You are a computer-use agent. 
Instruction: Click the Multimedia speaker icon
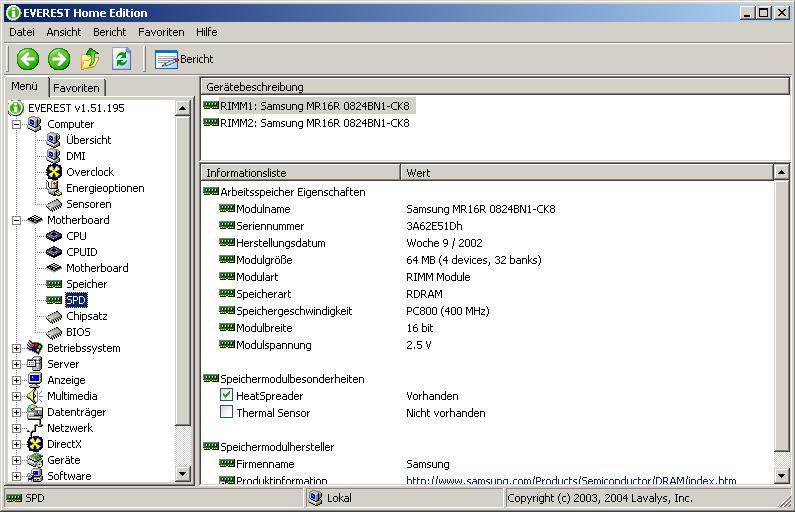tap(34, 396)
